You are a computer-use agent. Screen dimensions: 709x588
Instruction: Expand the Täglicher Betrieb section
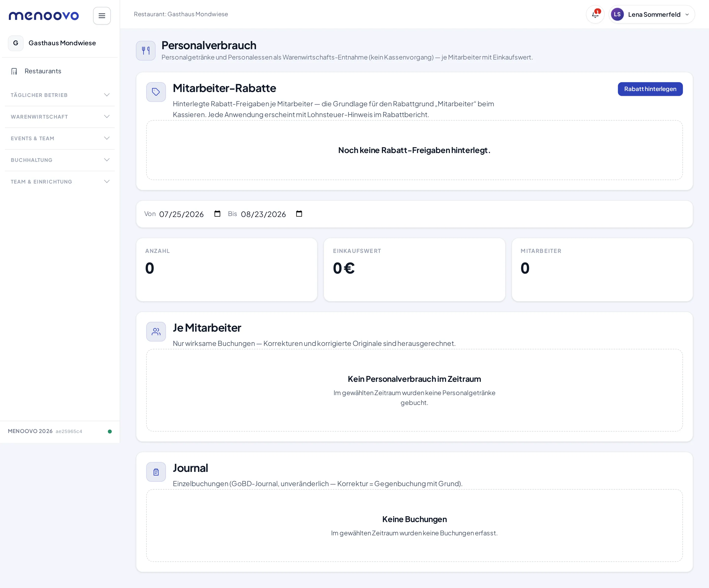coord(60,95)
